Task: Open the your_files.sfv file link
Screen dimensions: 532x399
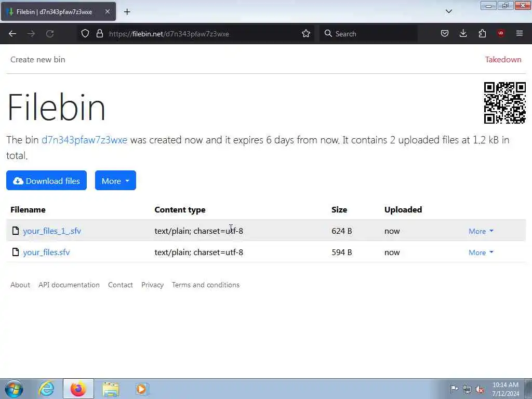Action: [x=46, y=252]
